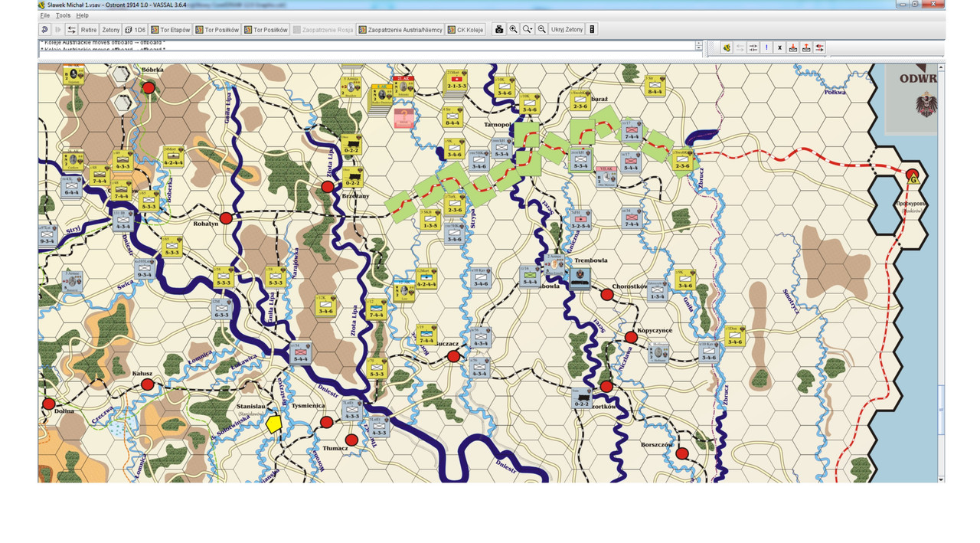Viewport: 980px width, 543px height.
Task: Click the chat log down stepper arrow
Action: pyautogui.click(x=698, y=49)
